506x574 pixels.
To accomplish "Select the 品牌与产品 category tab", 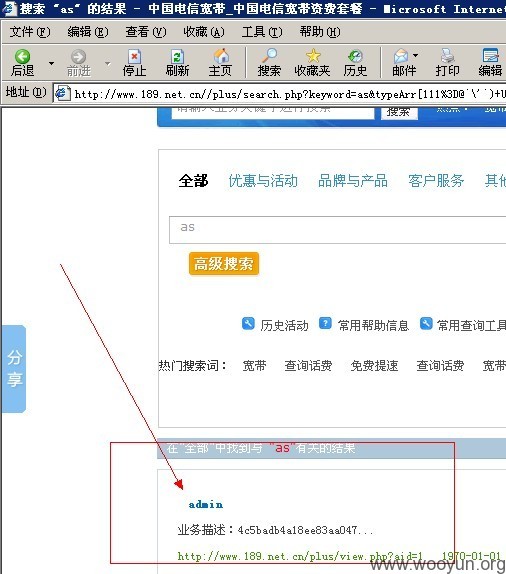I will coord(353,181).
